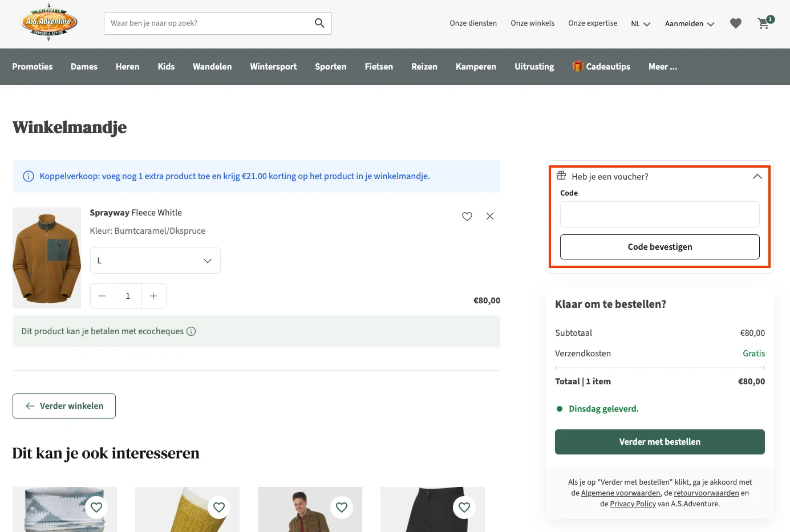This screenshot has height=532, width=790.
Task: Collapse the voucher section
Action: [757, 177]
